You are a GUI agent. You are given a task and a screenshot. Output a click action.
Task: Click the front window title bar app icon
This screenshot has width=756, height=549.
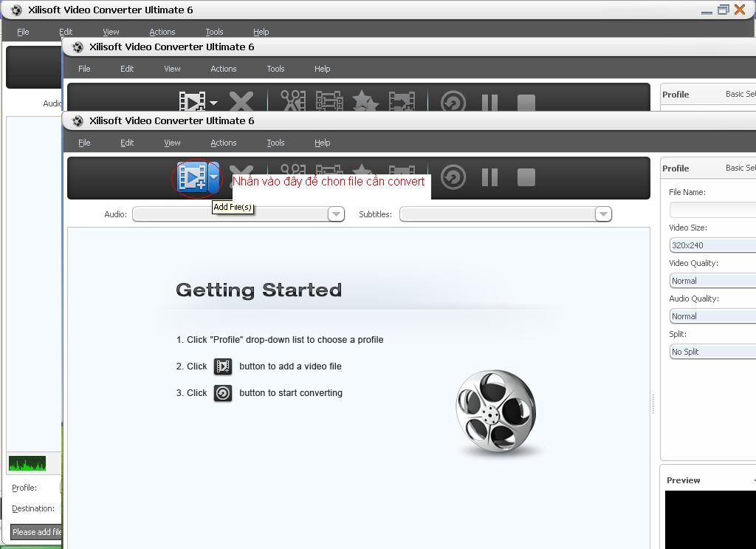point(78,120)
